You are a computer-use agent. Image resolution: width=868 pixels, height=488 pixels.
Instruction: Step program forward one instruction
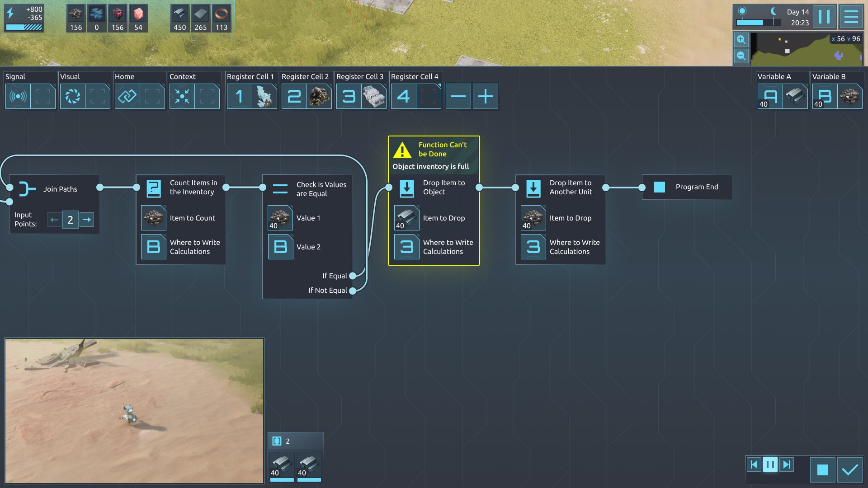pyautogui.click(x=787, y=465)
